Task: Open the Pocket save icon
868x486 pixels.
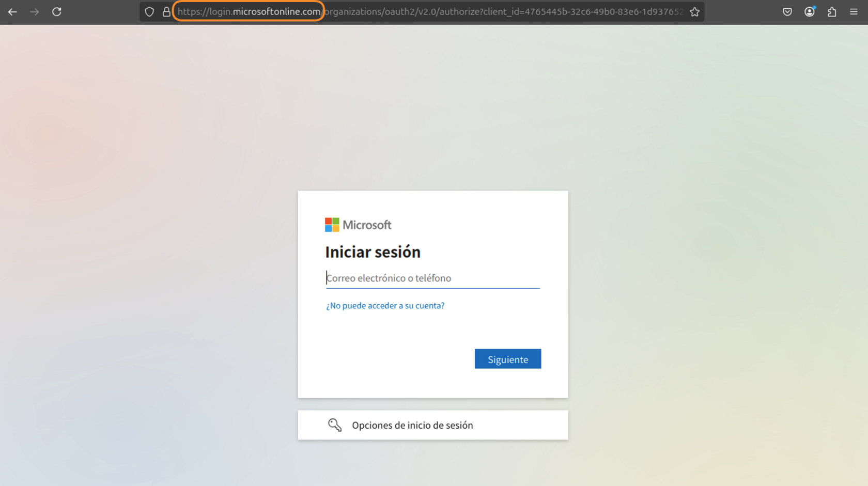Action: click(787, 11)
